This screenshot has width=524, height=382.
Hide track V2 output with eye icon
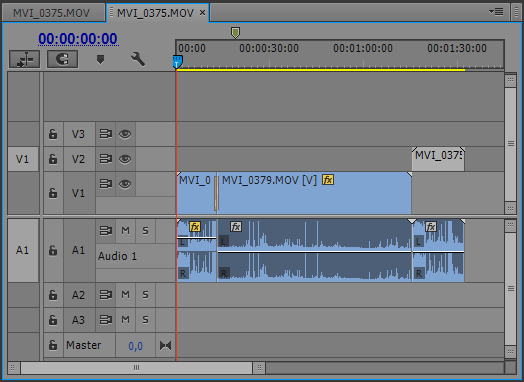pos(125,159)
